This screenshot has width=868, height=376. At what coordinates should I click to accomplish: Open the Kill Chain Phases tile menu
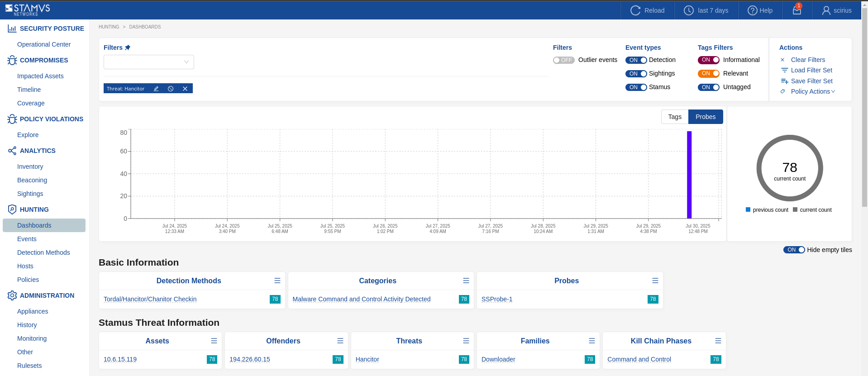pos(718,341)
